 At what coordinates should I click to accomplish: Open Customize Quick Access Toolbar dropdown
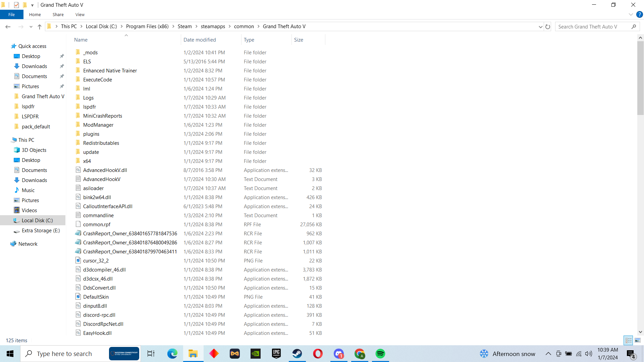33,5
